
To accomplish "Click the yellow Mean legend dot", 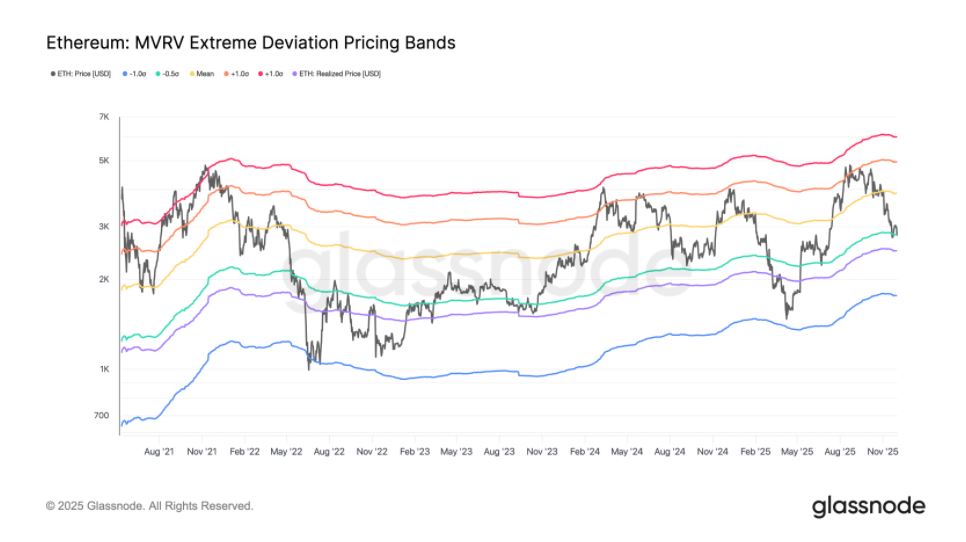I will pos(192,74).
